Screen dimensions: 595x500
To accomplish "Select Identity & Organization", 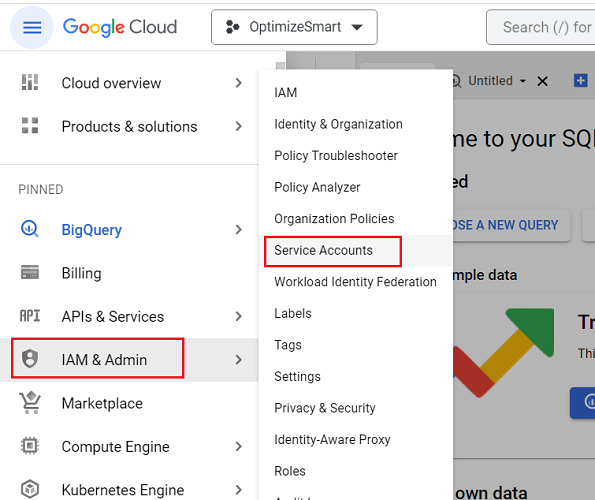I will pyautogui.click(x=356, y=124).
